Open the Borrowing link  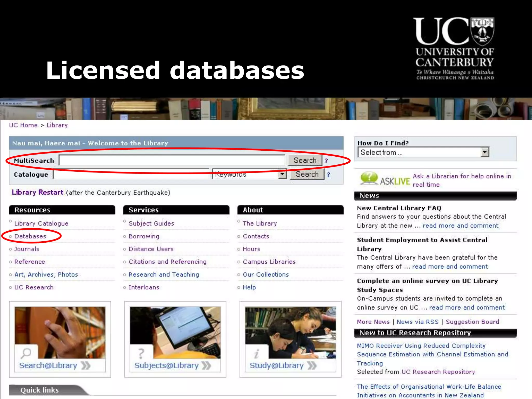[144, 236]
